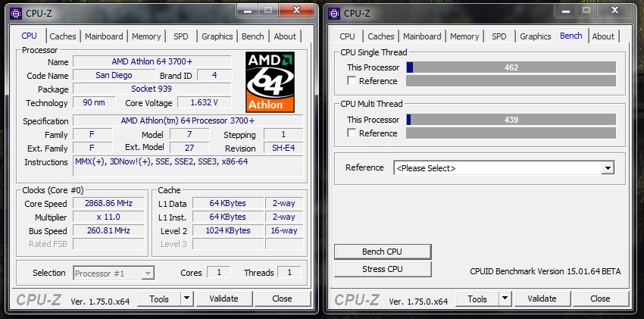Image resolution: width=644 pixels, height=319 pixels.
Task: Open the Memory tab in left window
Action: pos(146,36)
